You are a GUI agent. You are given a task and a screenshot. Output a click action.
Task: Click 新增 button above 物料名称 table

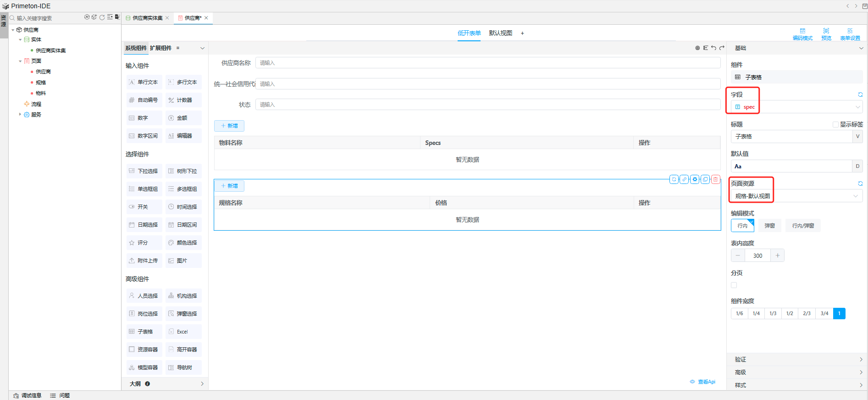pyautogui.click(x=229, y=126)
